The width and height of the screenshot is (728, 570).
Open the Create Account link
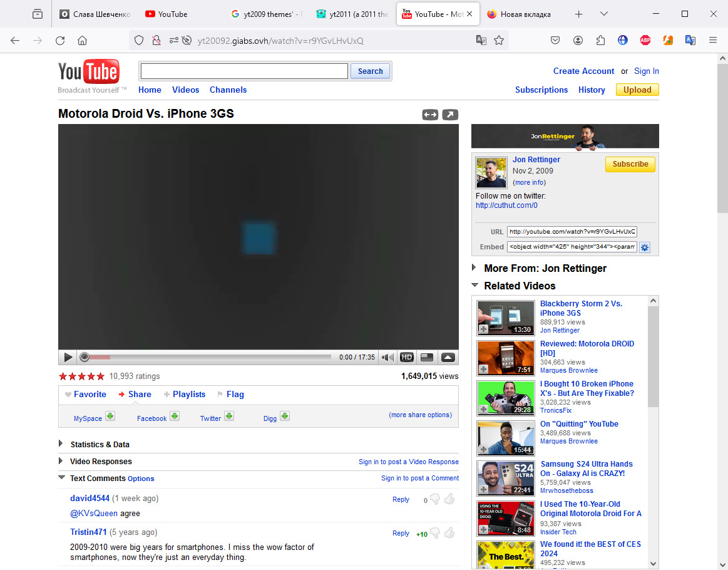coord(583,71)
